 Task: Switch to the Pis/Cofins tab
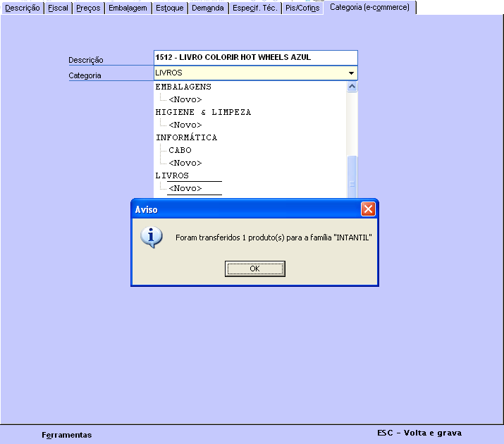click(x=302, y=8)
